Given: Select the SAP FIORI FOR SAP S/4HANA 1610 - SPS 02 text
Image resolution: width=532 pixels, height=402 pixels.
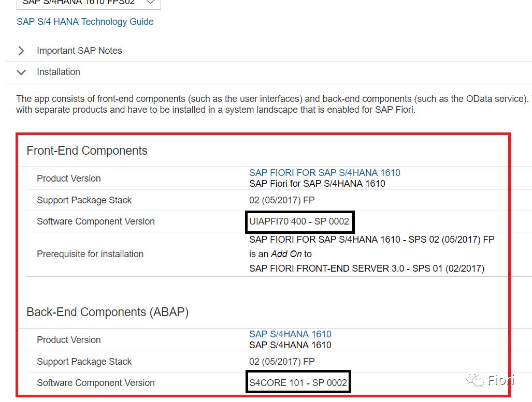Looking at the screenshot, I should coord(371,240).
